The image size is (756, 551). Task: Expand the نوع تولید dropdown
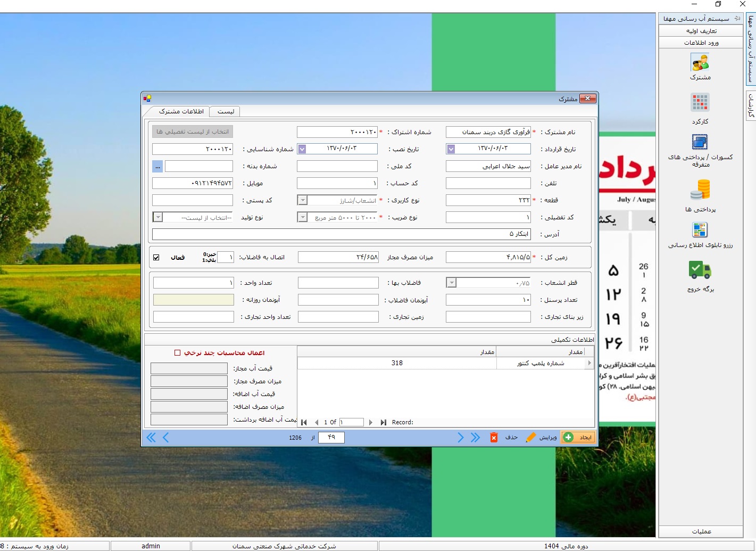click(157, 218)
